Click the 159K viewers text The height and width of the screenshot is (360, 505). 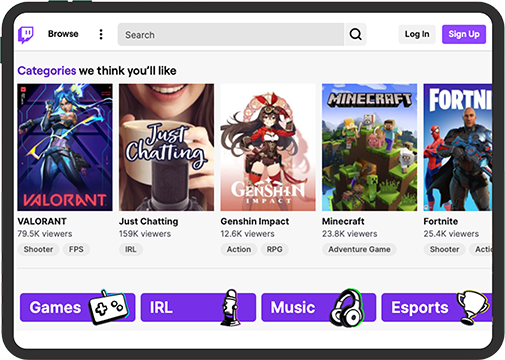145,234
